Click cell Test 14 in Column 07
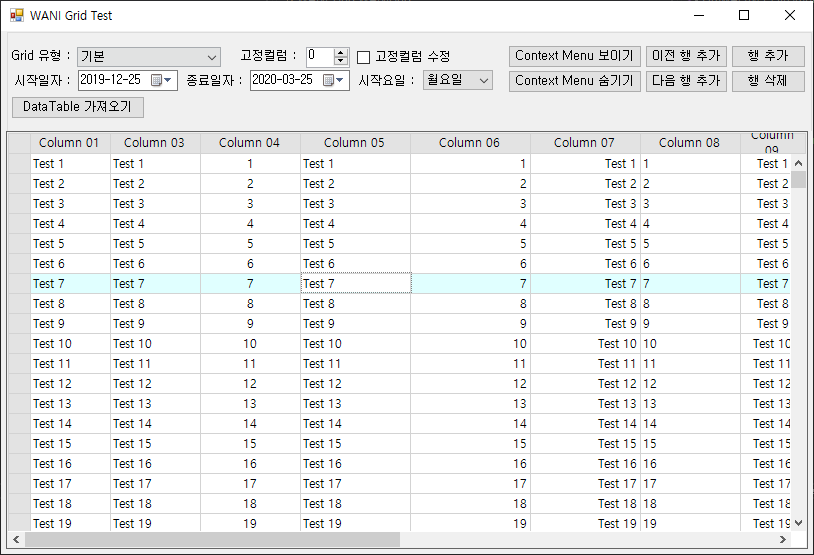814x555 pixels. coord(585,424)
